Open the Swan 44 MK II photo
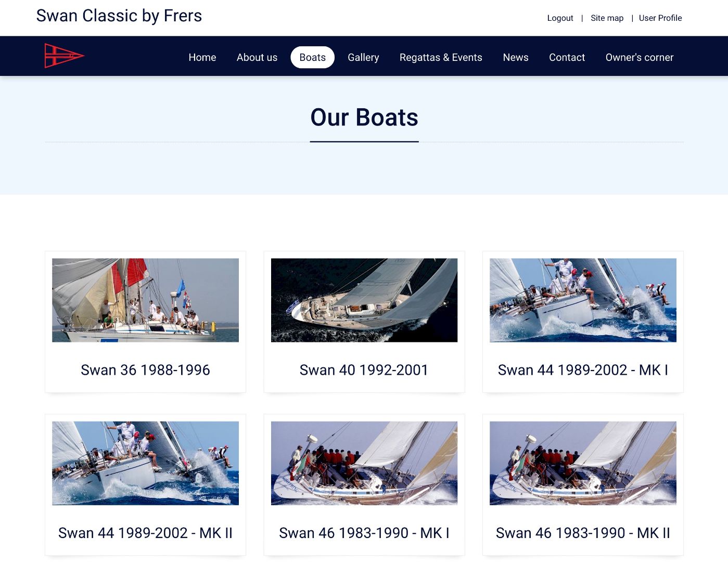Image resolution: width=728 pixels, height=562 pixels. tap(145, 463)
